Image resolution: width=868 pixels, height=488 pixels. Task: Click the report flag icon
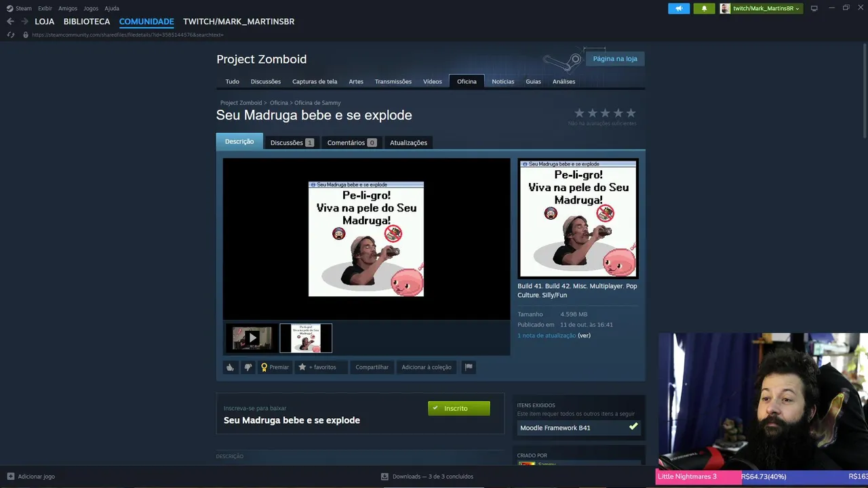(468, 367)
